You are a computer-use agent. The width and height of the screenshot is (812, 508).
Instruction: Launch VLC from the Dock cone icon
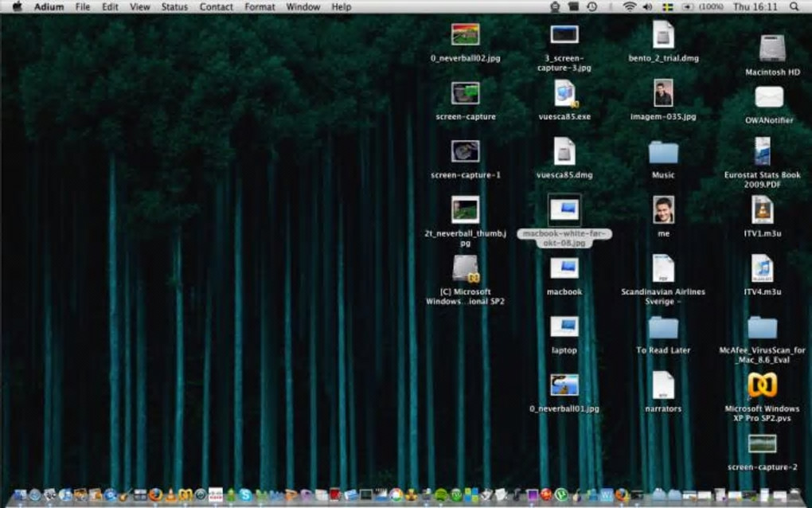(x=170, y=495)
